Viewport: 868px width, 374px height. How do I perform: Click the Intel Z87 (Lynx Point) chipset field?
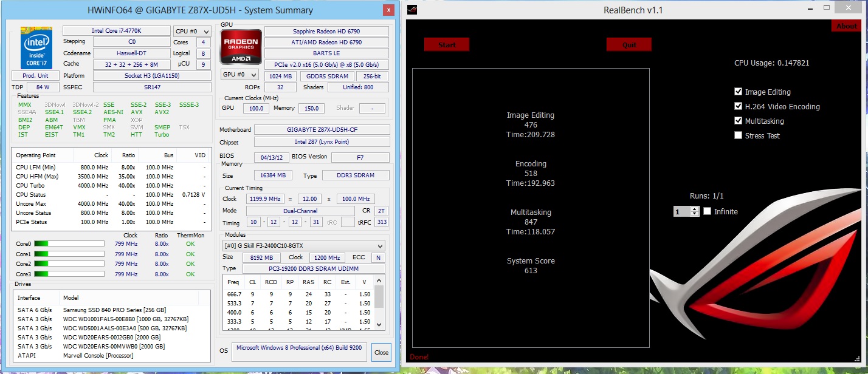pos(322,142)
